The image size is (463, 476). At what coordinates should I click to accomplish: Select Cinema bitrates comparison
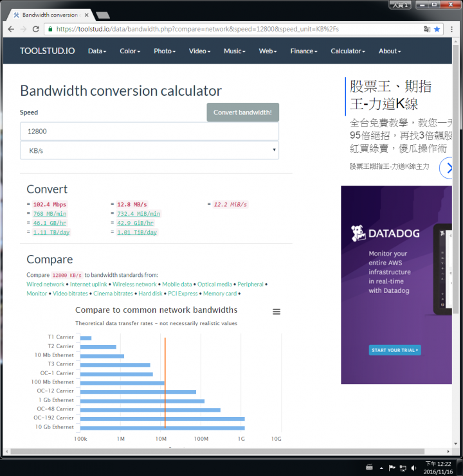coord(113,294)
